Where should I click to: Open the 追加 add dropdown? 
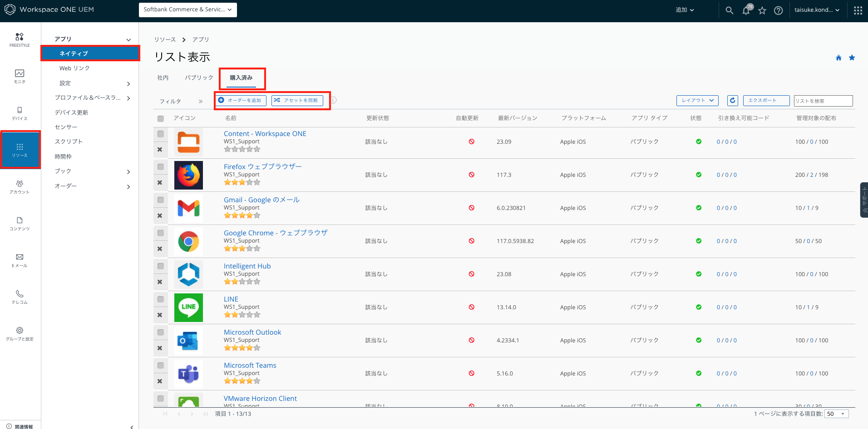tap(685, 10)
